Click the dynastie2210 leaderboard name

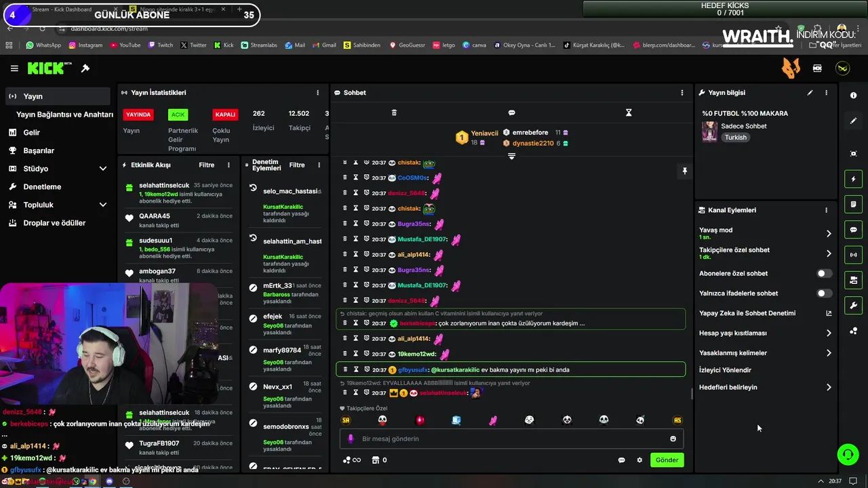point(533,144)
